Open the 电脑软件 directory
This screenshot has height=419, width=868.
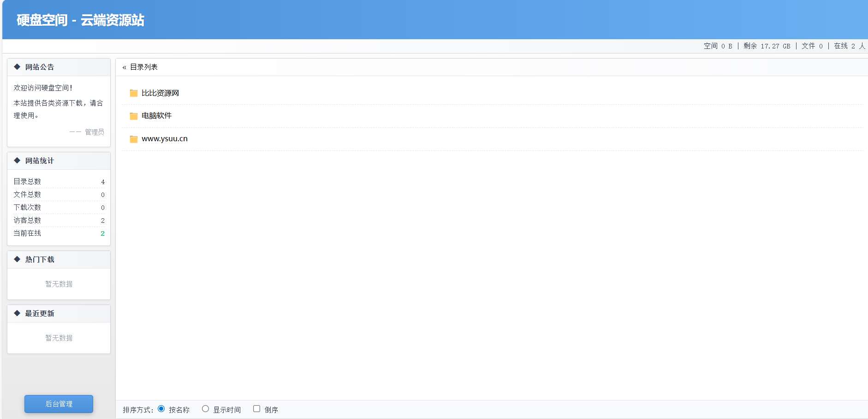pos(156,116)
